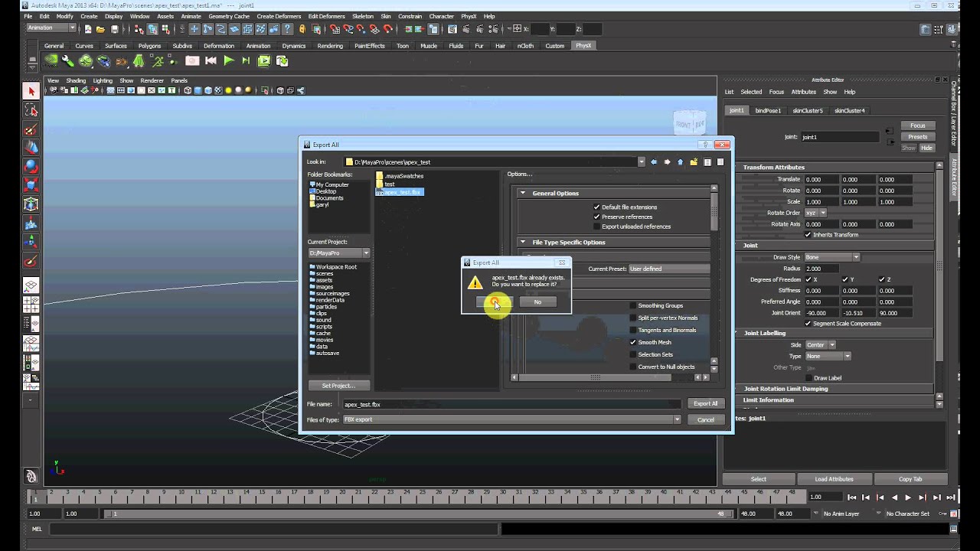Switch to the Rendering shelf tab
Image resolution: width=980 pixels, height=551 pixels.
330,46
